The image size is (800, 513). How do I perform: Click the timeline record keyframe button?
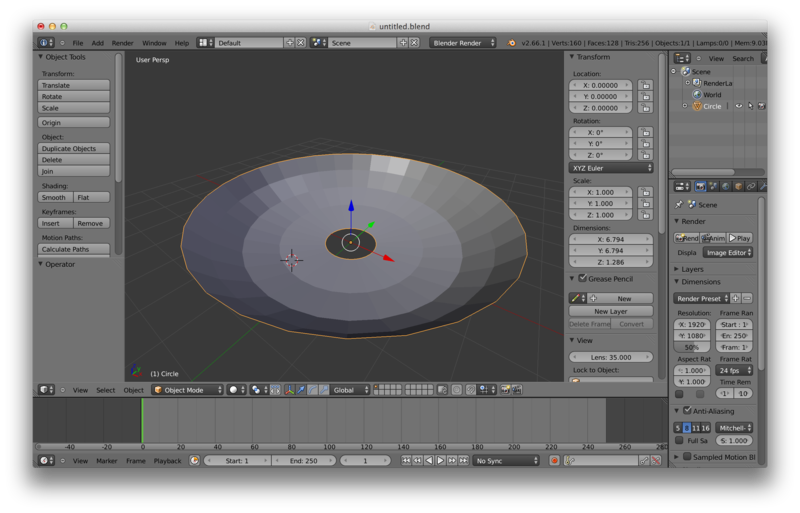coord(555,461)
